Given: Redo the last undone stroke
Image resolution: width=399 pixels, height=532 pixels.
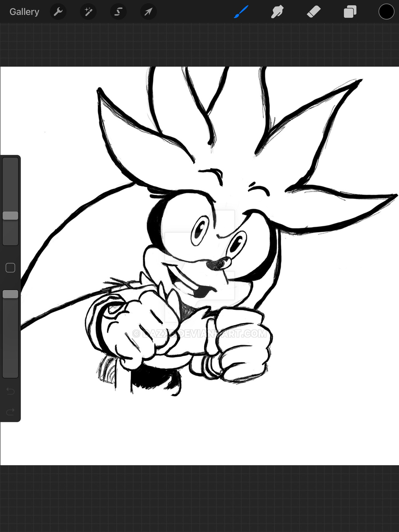Looking at the screenshot, I should click(10, 412).
